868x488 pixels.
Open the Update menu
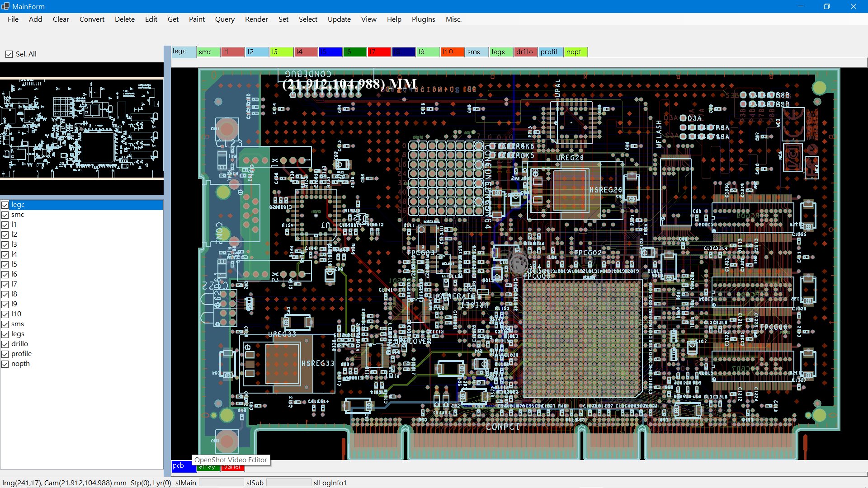click(339, 19)
